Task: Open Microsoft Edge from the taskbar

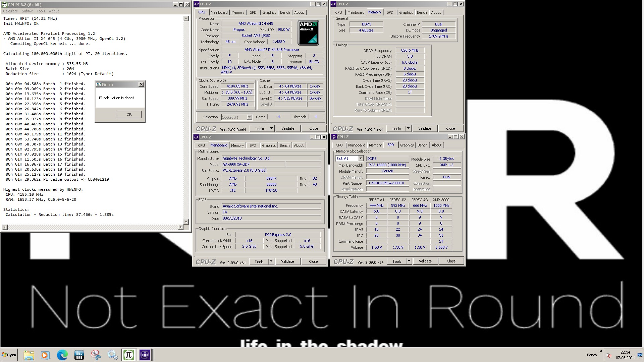Action: (x=62, y=355)
